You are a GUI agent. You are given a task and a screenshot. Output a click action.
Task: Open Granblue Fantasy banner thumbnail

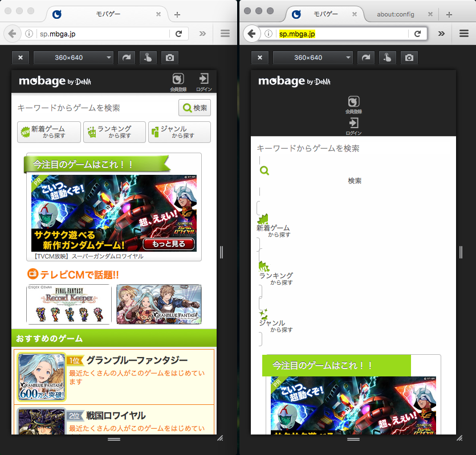(159, 304)
